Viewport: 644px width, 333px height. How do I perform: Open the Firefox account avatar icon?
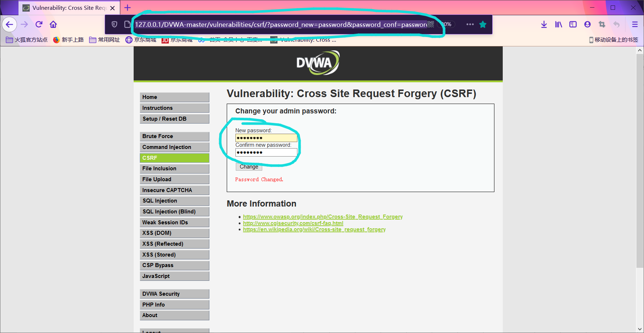587,24
